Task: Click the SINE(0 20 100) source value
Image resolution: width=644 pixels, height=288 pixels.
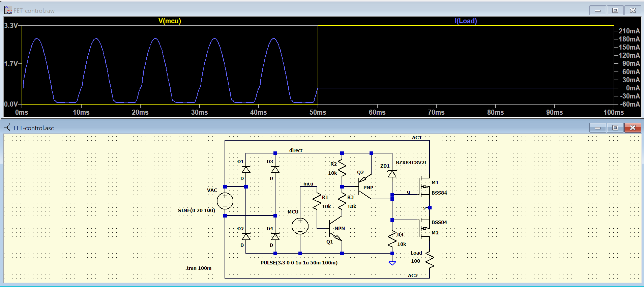Action: coord(196,210)
